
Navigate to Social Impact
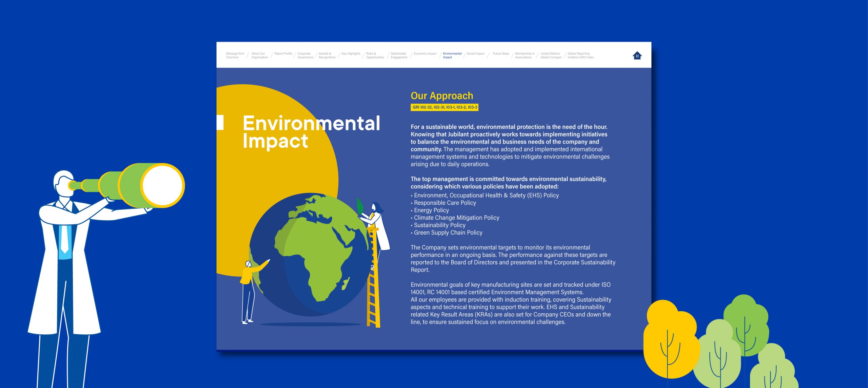475,54
